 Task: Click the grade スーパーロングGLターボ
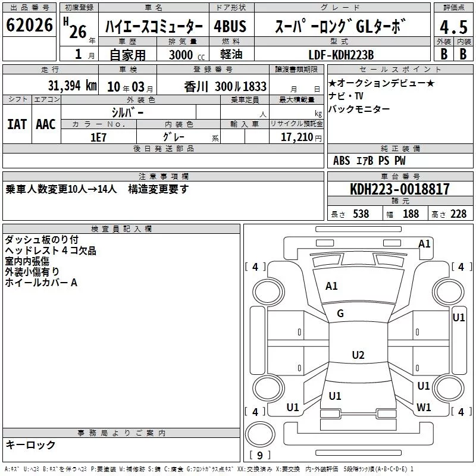click(340, 26)
